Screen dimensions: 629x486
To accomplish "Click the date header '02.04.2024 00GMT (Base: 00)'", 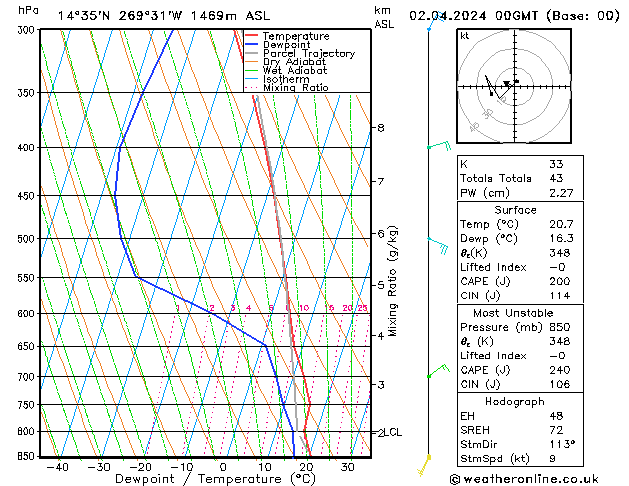I will pyautogui.click(x=514, y=16).
